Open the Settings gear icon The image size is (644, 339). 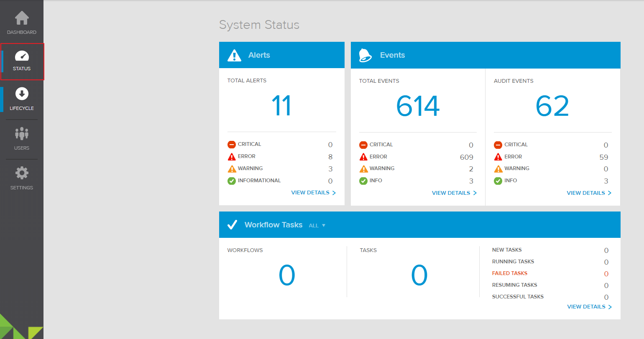tap(22, 173)
